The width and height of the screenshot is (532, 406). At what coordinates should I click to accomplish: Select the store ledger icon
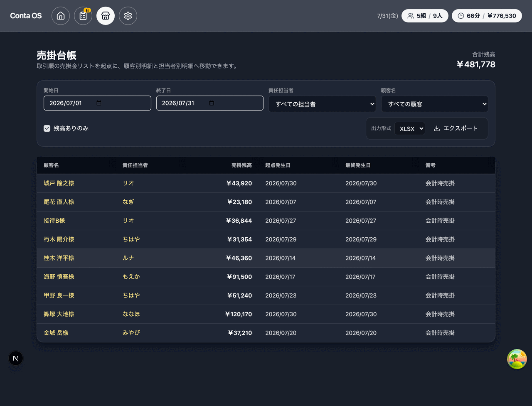click(106, 16)
